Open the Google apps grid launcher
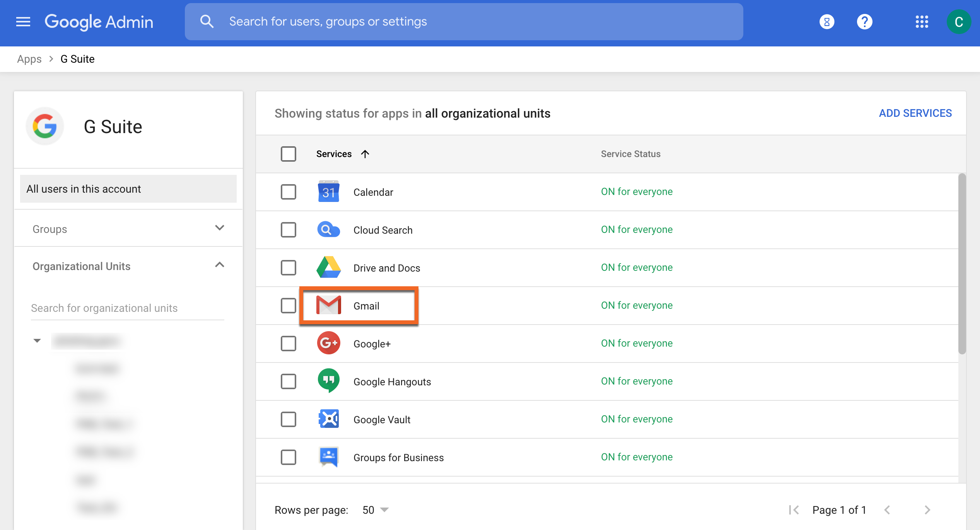Image resolution: width=980 pixels, height=530 pixels. click(922, 22)
